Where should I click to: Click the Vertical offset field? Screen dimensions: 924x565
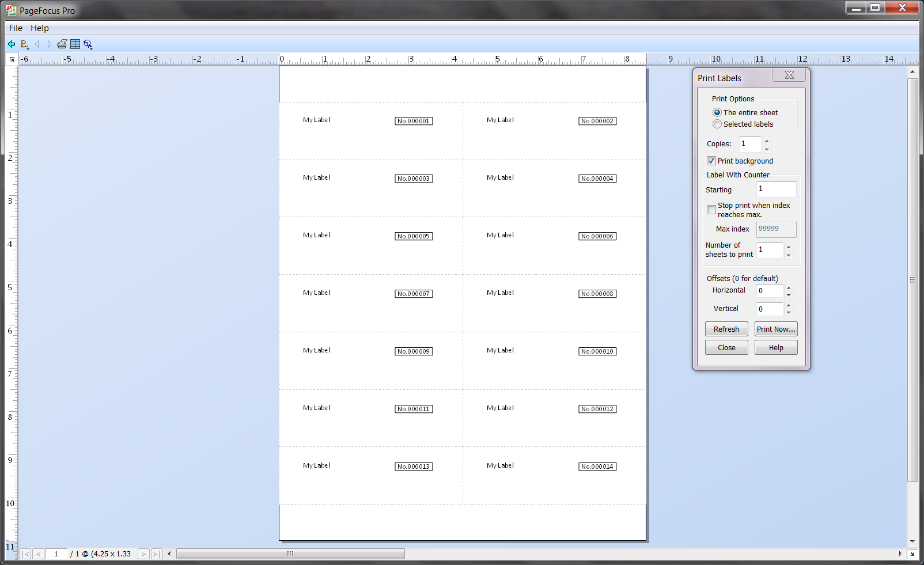[770, 309]
